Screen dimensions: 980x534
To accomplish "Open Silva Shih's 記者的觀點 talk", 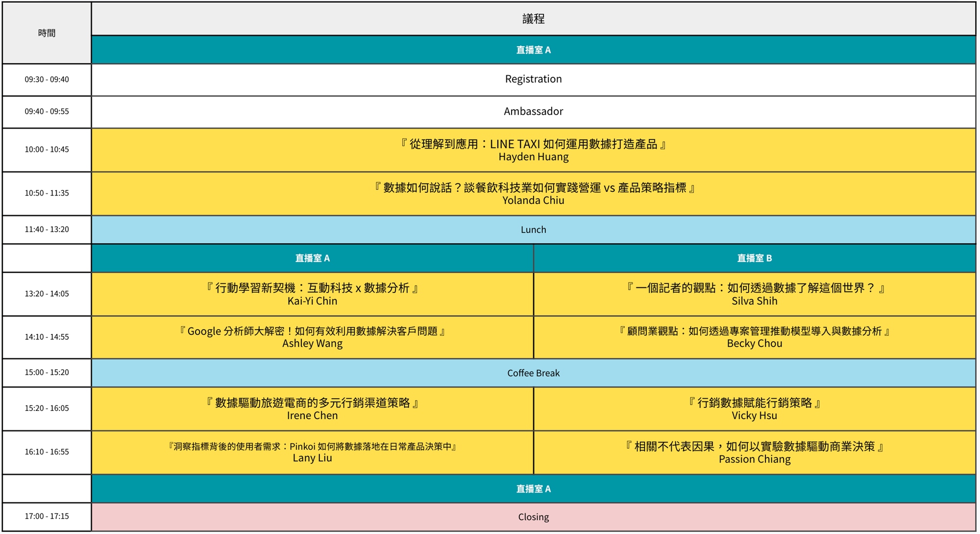I will pyautogui.click(x=754, y=294).
